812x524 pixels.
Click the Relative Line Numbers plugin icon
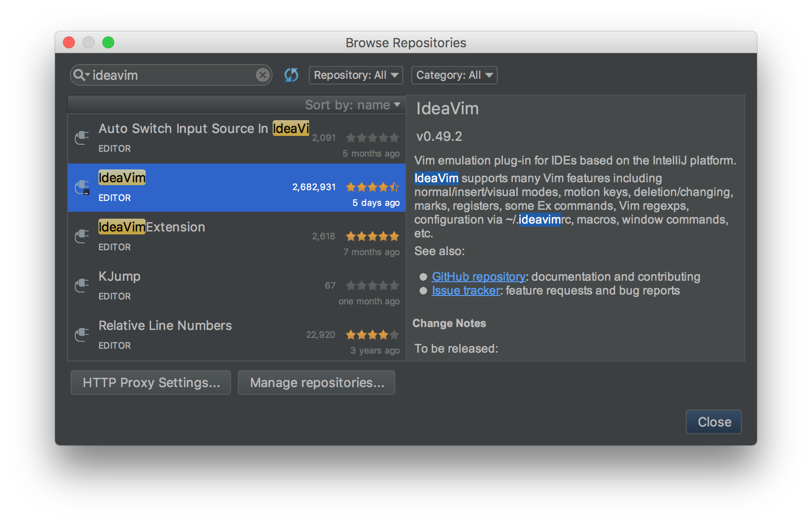pyautogui.click(x=82, y=335)
